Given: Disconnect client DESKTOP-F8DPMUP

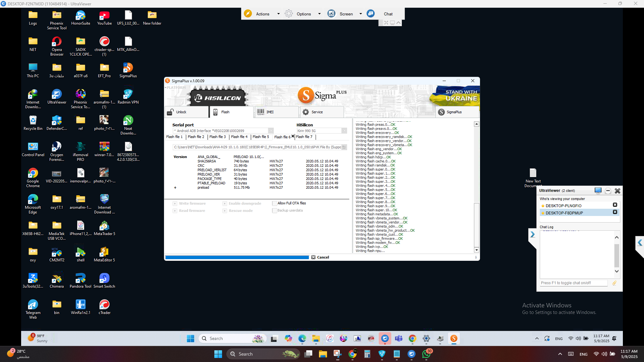Looking at the screenshot, I should pos(615,212).
